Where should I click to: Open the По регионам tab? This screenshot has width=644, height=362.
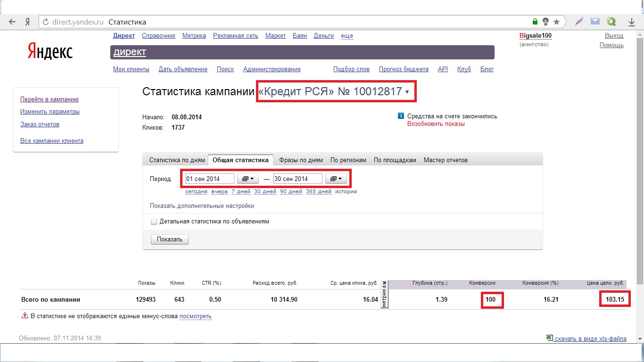tap(348, 160)
